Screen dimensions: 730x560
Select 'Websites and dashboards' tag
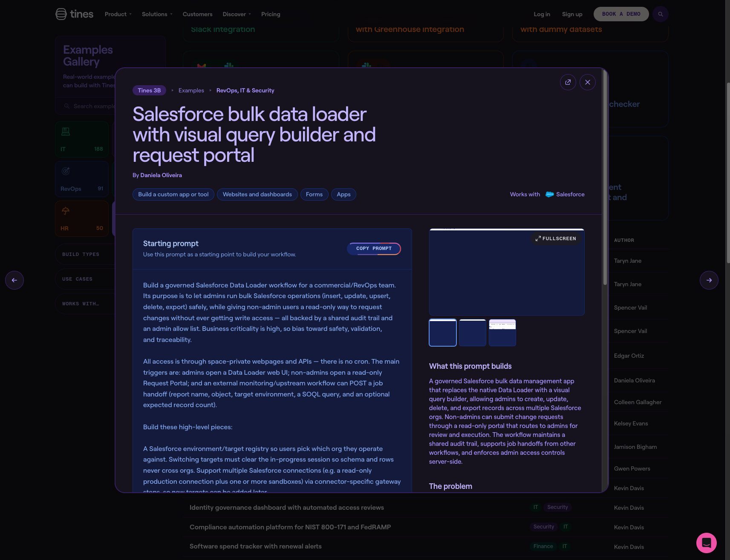pos(257,195)
